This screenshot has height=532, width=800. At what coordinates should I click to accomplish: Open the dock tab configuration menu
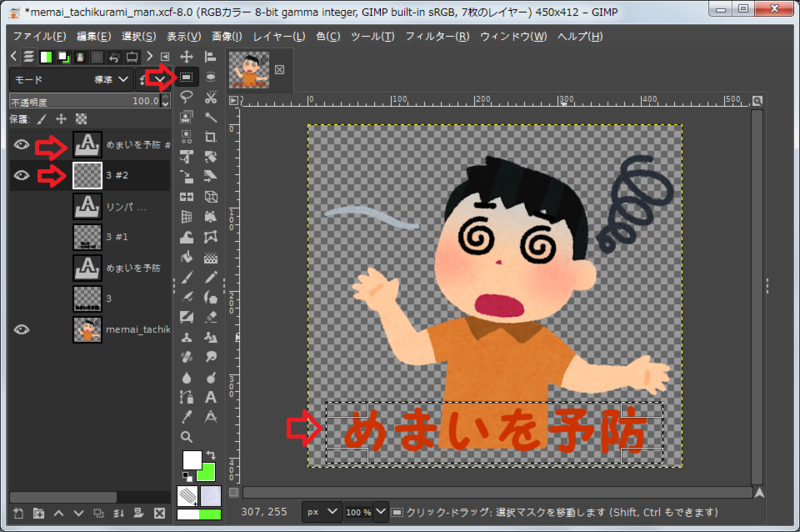coord(165,57)
